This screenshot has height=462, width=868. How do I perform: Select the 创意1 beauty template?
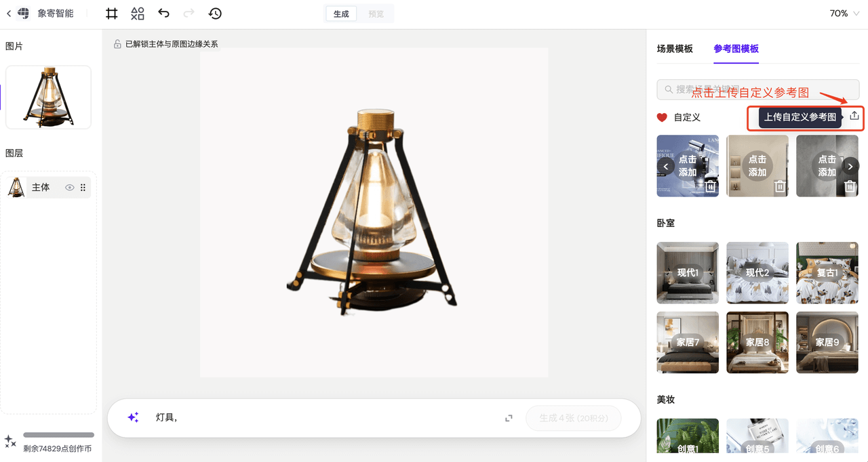[688, 436]
